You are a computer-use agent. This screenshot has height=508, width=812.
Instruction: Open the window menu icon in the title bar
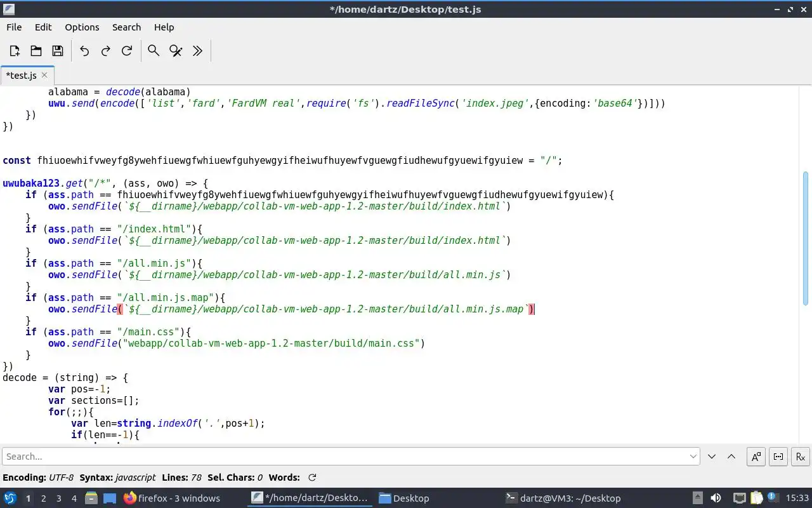[9, 9]
